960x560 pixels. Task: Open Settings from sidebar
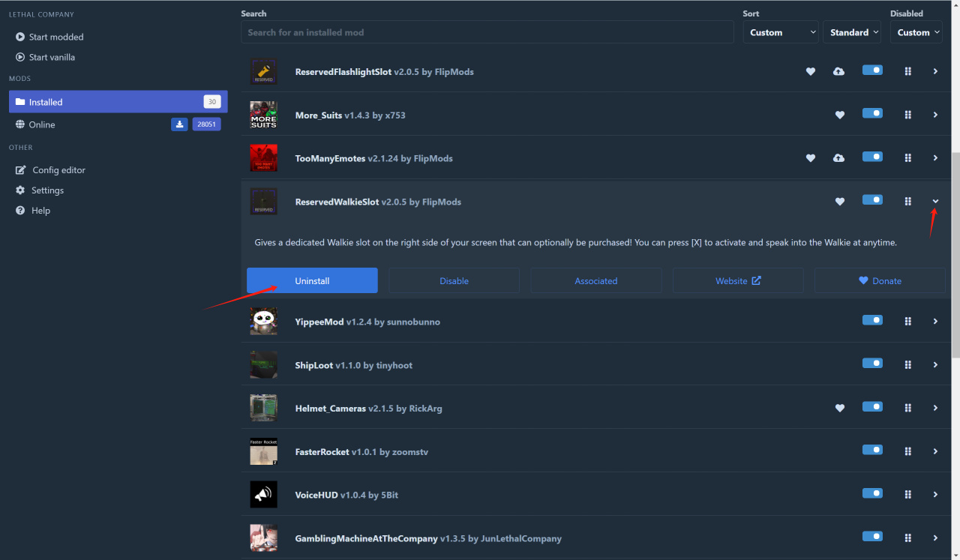(40, 190)
